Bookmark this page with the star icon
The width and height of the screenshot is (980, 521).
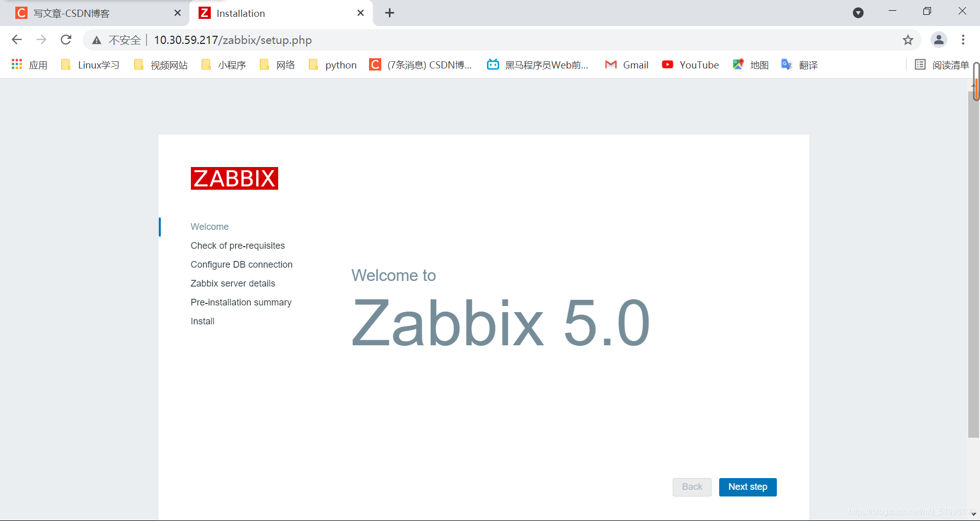tap(908, 40)
